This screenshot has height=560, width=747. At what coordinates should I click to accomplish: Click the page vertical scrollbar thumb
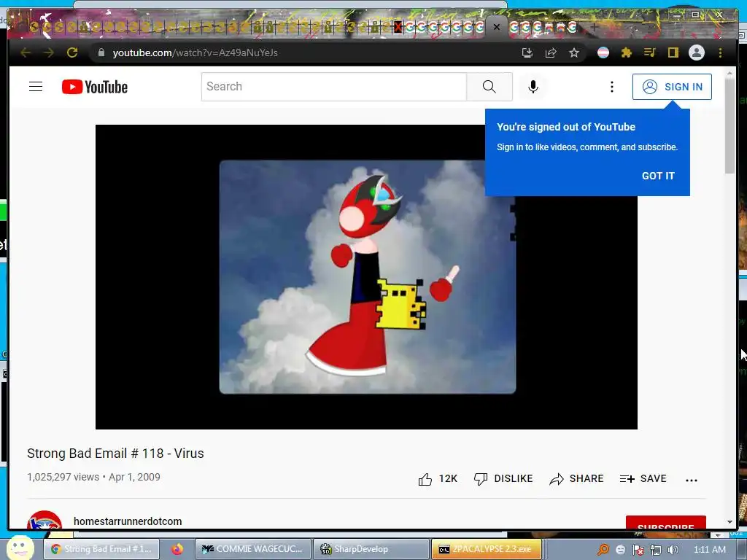click(x=729, y=125)
